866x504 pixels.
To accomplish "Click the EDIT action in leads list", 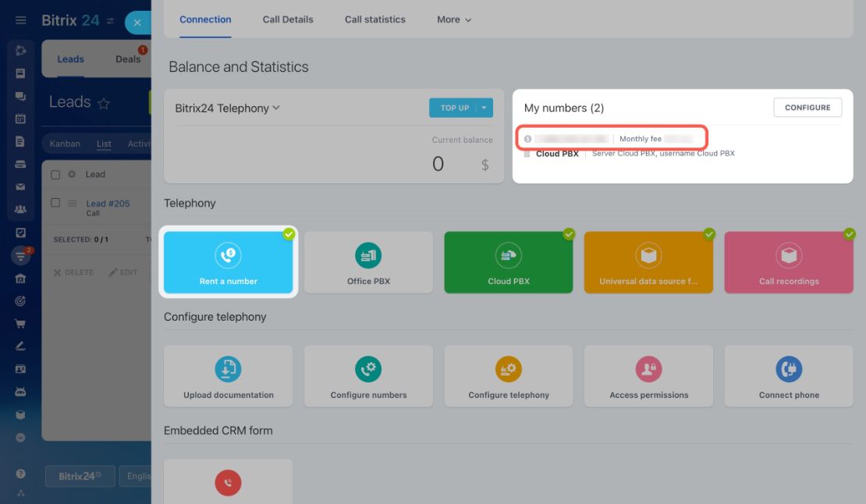I will 123,272.
